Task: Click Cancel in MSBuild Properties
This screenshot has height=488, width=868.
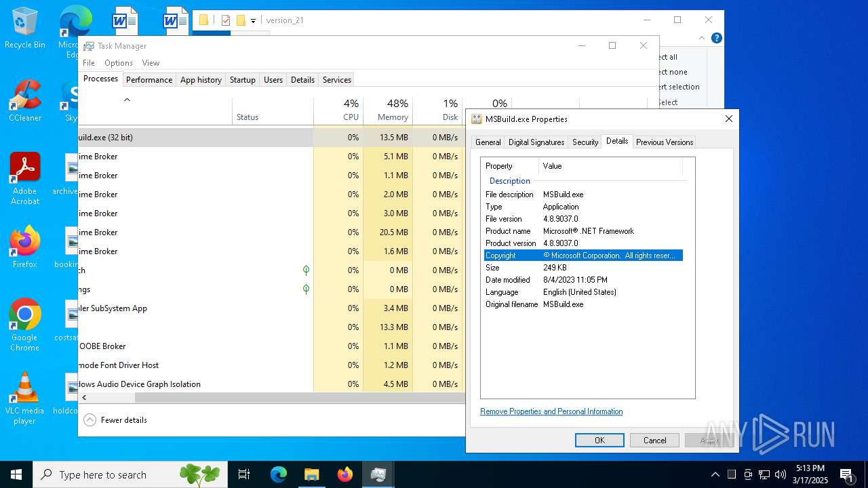Action: [654, 441]
